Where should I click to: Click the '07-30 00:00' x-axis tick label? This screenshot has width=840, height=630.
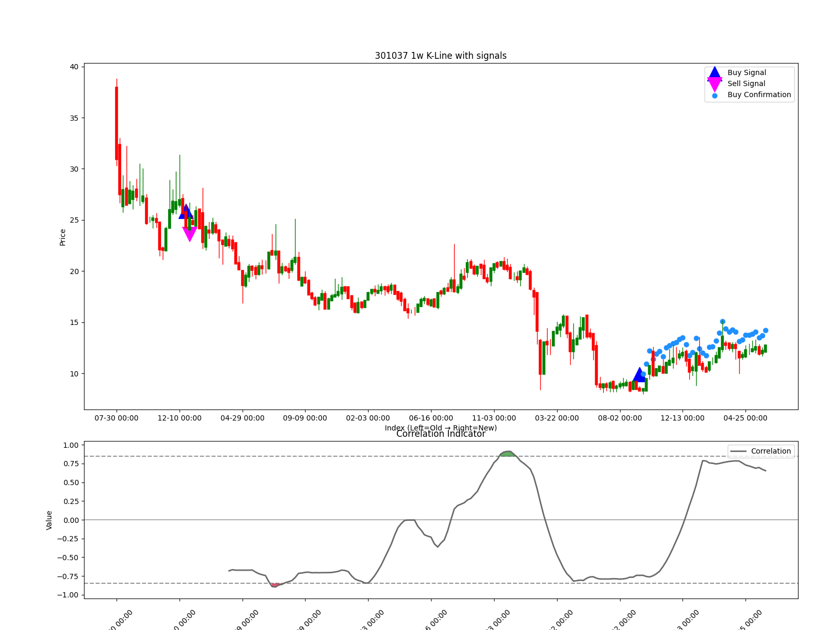point(117,418)
